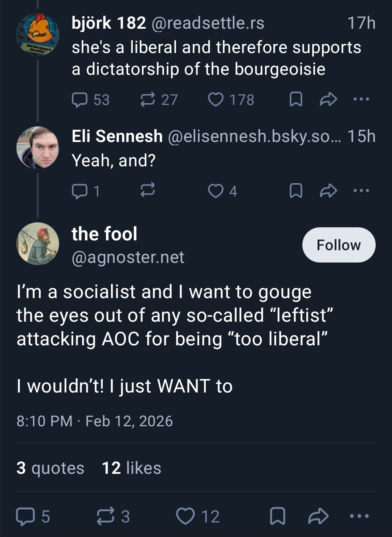
Task: View the 3 quotes list
Action: point(50,468)
